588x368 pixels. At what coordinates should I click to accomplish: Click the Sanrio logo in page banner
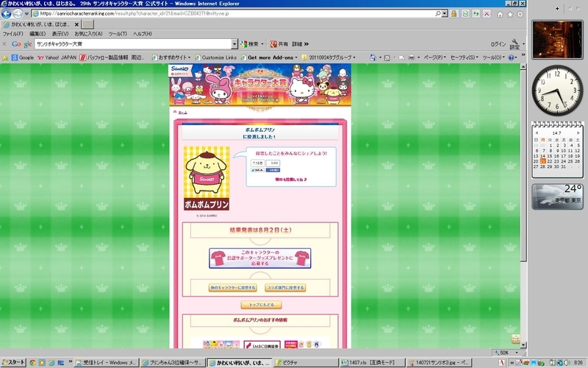[x=181, y=71]
